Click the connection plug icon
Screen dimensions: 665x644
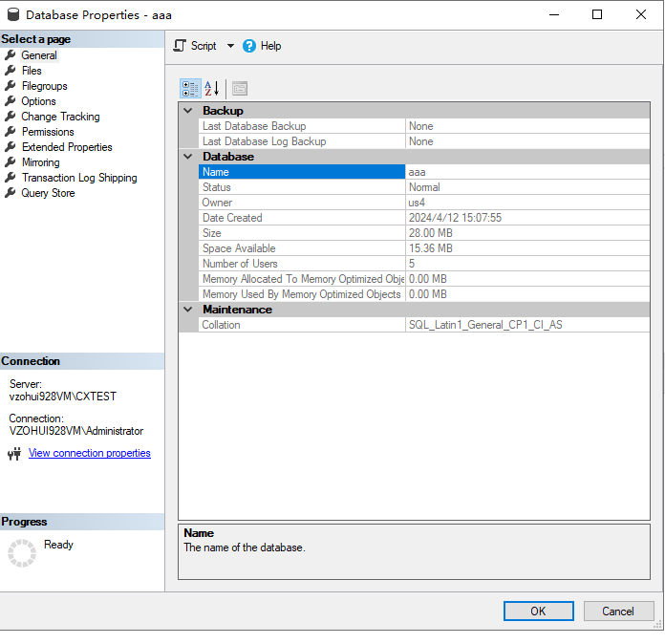coord(14,454)
